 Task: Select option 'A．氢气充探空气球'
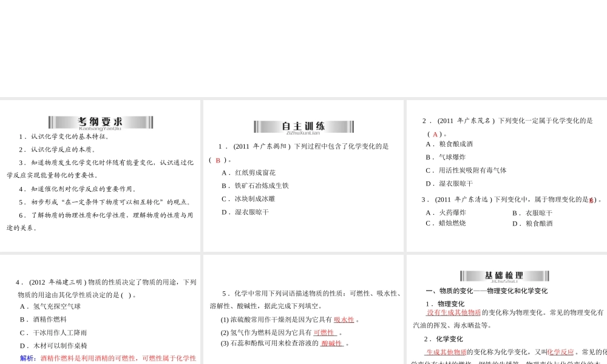50,307
